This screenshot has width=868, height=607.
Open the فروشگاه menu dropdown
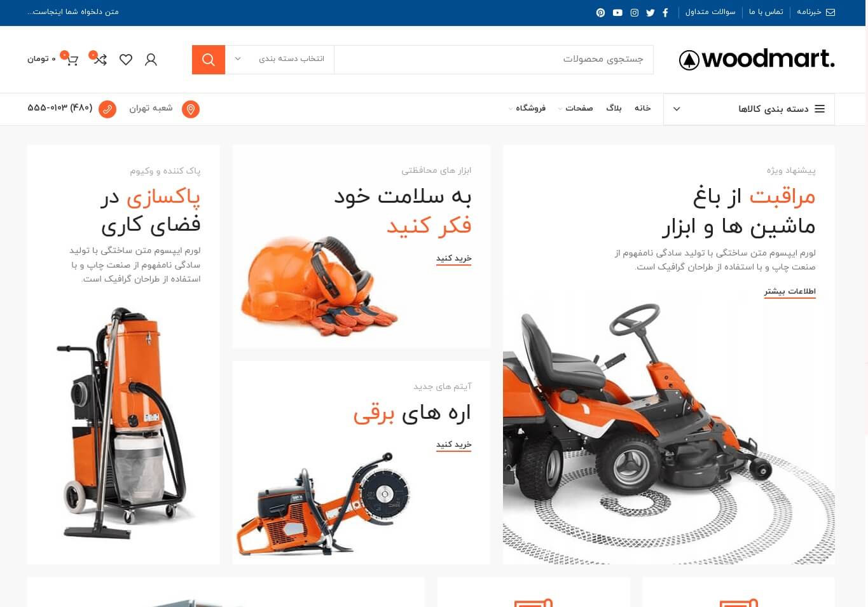point(527,109)
